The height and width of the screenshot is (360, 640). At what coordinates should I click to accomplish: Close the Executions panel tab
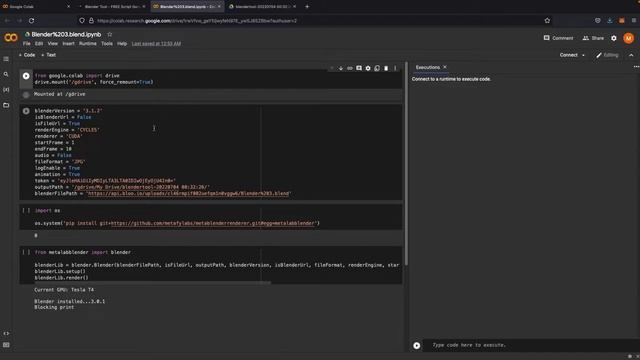(x=445, y=67)
